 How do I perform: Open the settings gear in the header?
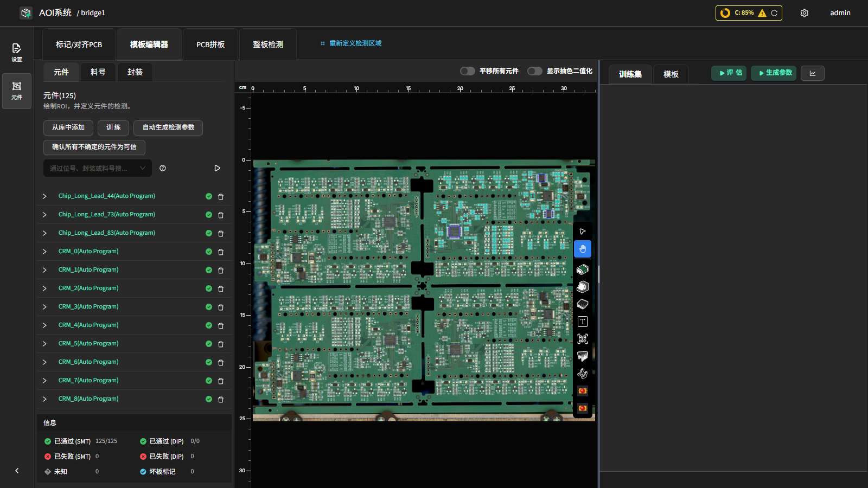pos(805,13)
